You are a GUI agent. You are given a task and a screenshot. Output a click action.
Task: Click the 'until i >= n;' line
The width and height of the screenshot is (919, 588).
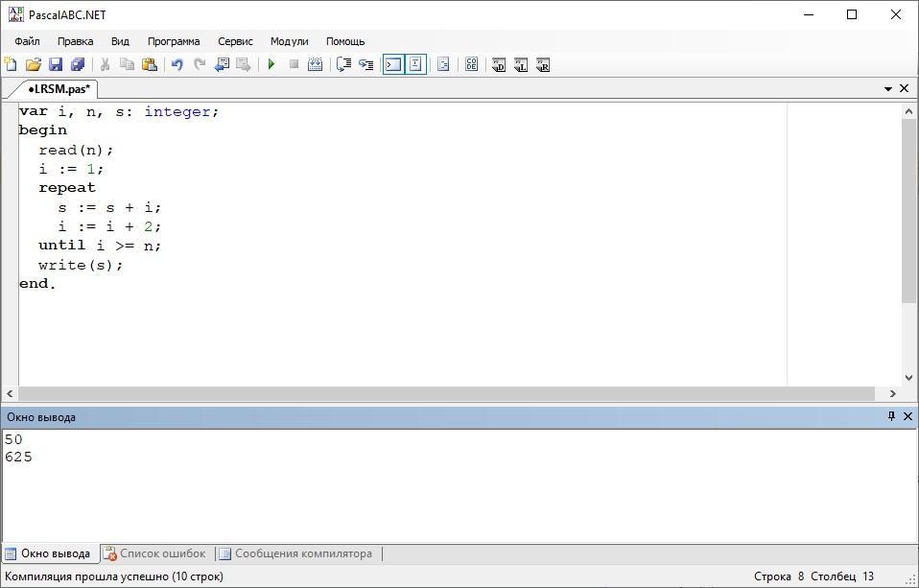point(100,246)
